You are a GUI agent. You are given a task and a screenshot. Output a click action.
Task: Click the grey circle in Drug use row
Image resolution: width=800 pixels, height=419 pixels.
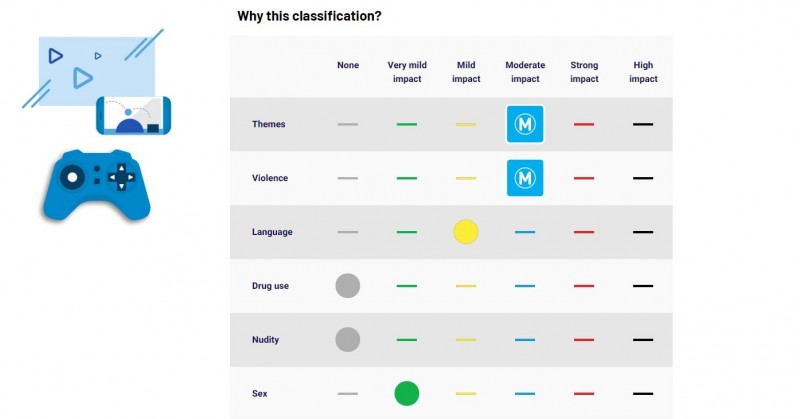347,286
